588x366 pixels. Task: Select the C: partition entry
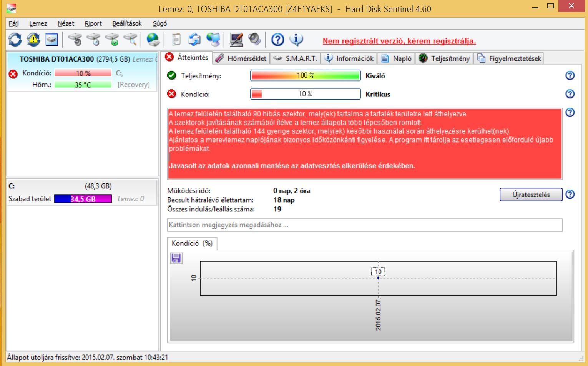coord(82,192)
